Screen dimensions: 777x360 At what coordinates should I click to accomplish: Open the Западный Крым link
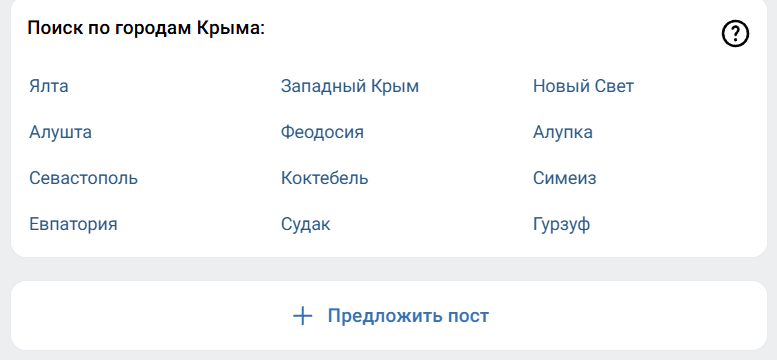tap(349, 86)
